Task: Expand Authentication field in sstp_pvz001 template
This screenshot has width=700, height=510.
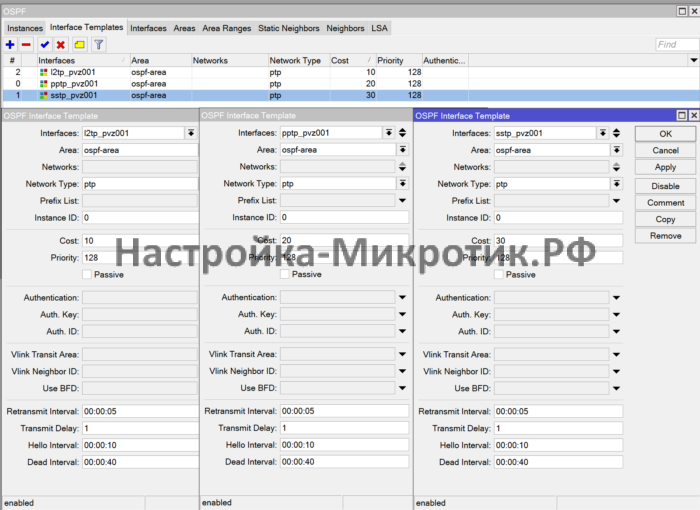Action: click(617, 297)
